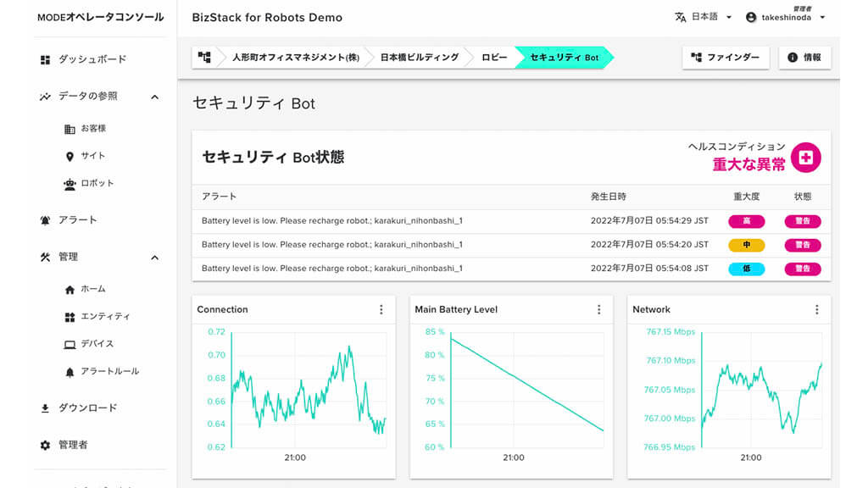
Task: Click the takeshinoda account avatar icon
Action: 751,17
